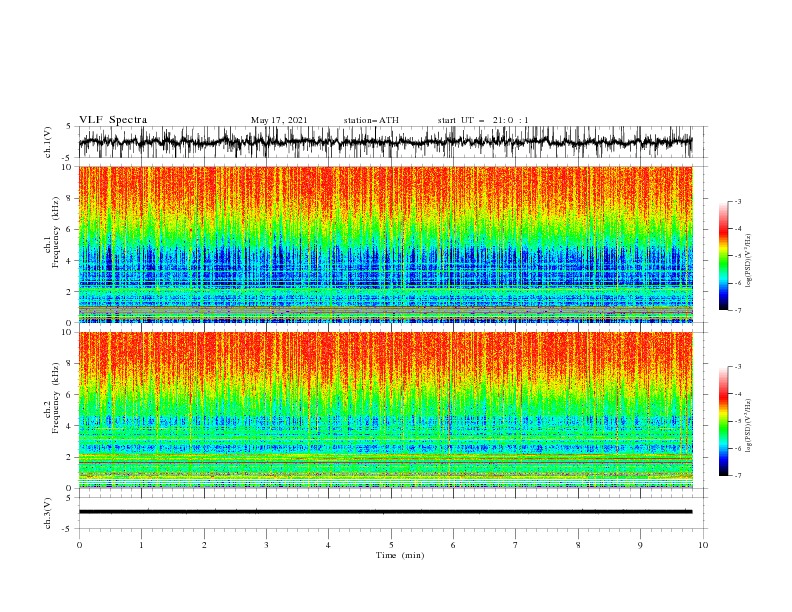The image size is (792, 612).
Task: Click the ch.3 flat voltage trace
Action: [x=385, y=512]
